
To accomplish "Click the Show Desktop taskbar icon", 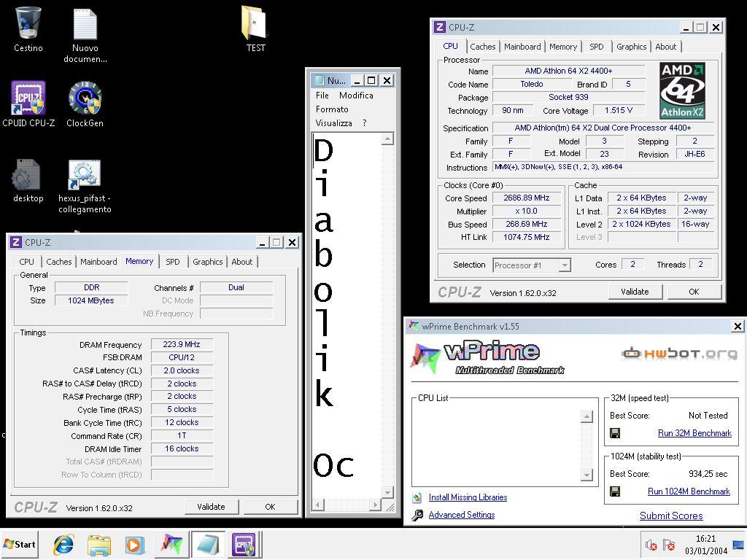I will (x=740, y=545).
